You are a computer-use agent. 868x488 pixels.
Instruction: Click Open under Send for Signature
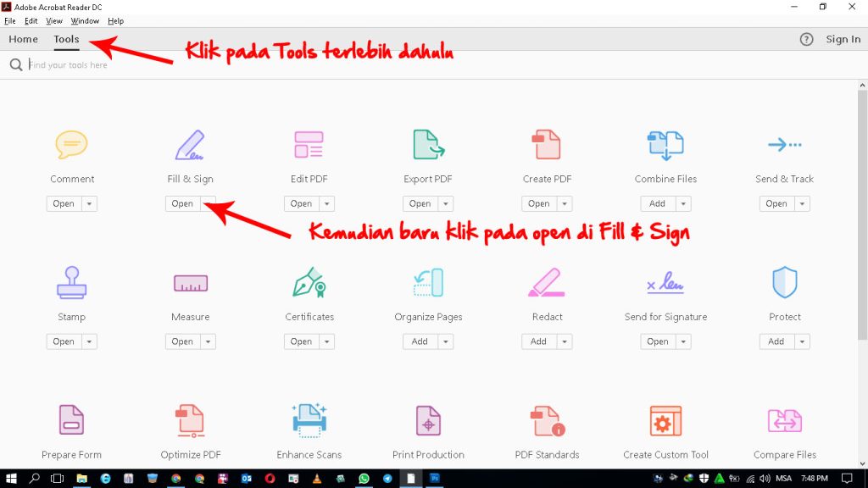pyautogui.click(x=658, y=341)
